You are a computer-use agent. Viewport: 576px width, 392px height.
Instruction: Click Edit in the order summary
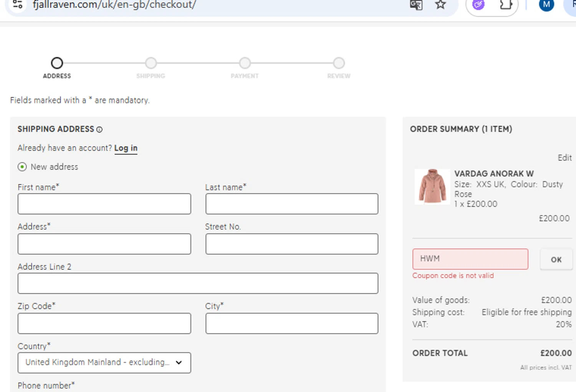point(564,158)
